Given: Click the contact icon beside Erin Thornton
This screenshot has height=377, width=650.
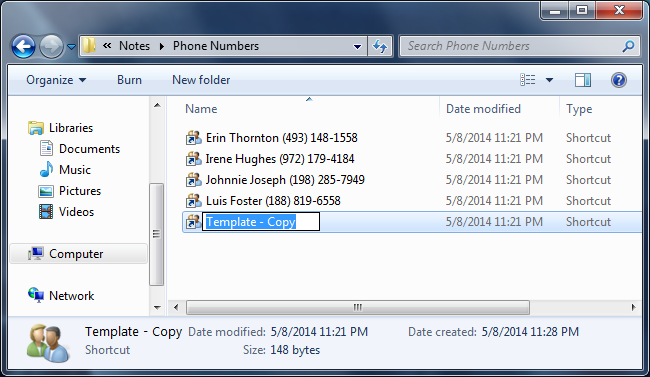Looking at the screenshot, I should 193,138.
